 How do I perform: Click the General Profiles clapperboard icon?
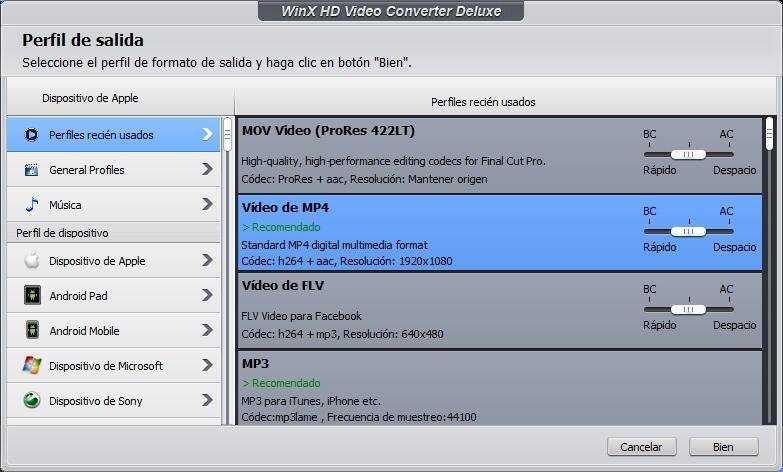click(31, 170)
